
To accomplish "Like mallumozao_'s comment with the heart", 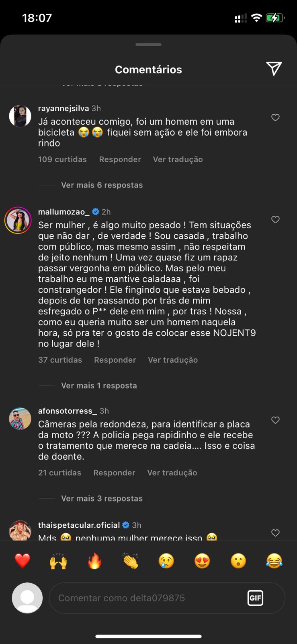I will [x=275, y=219].
